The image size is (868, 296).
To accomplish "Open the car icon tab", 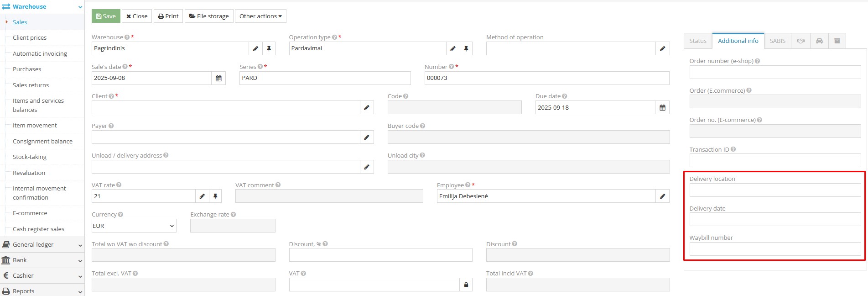I will (819, 41).
